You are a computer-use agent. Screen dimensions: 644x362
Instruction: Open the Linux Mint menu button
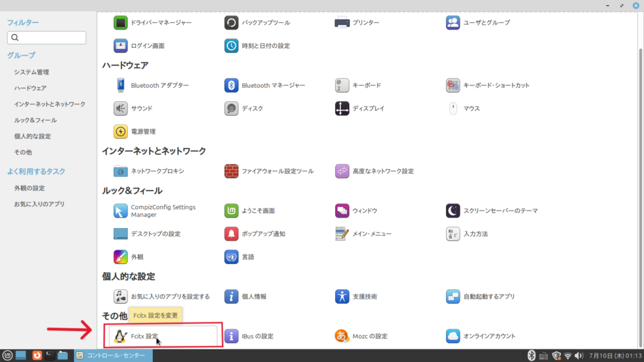click(x=8, y=356)
